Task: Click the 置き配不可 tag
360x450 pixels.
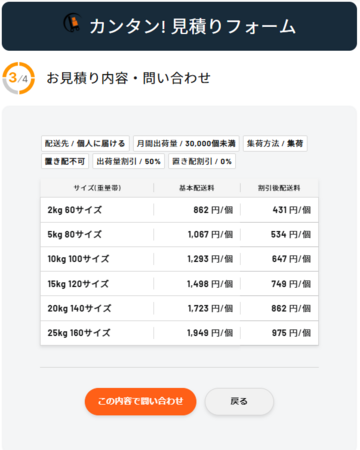Action: point(65,161)
